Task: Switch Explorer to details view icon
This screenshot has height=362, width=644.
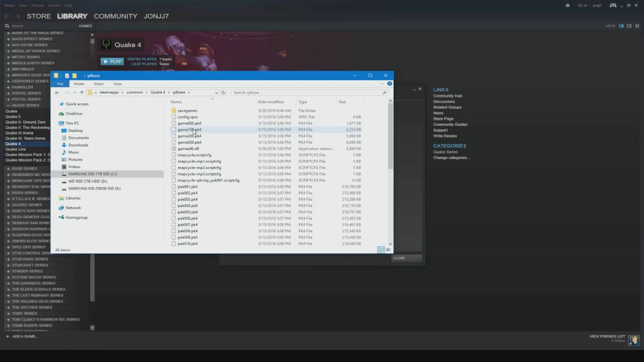Action: tap(381, 250)
